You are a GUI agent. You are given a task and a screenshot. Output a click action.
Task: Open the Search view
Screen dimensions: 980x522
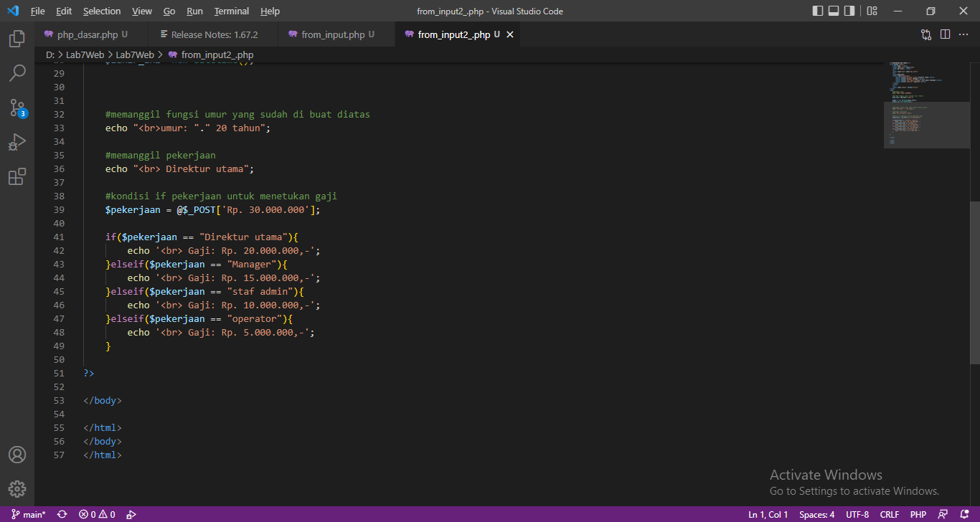click(17, 73)
